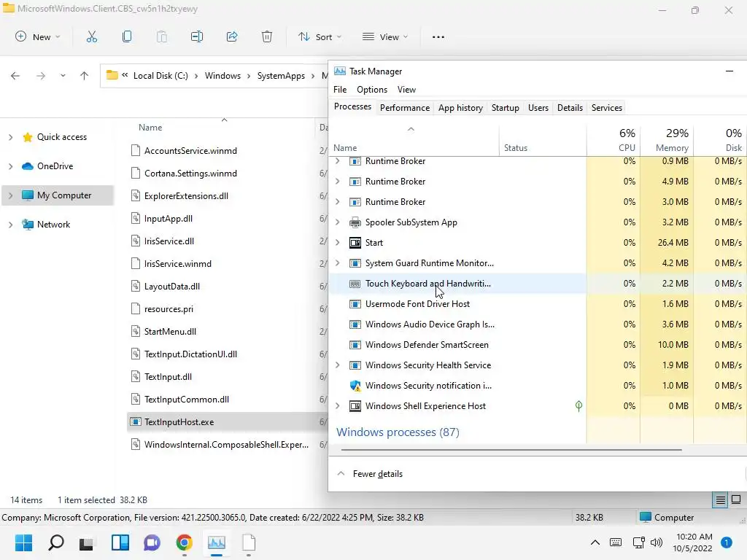Expand System Guard Runtime Monitor process
Screen dimensions: 747x560
point(338,263)
